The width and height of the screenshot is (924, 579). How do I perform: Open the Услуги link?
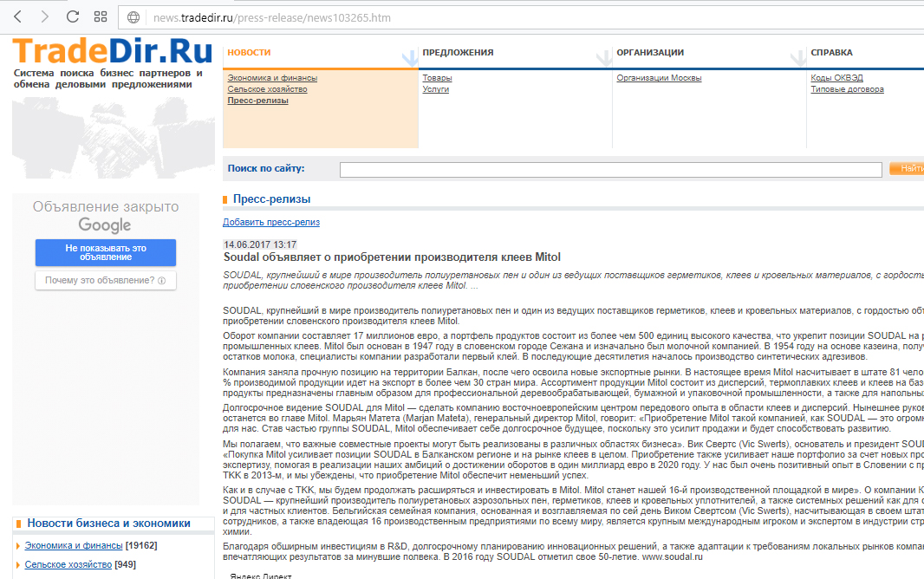click(435, 89)
